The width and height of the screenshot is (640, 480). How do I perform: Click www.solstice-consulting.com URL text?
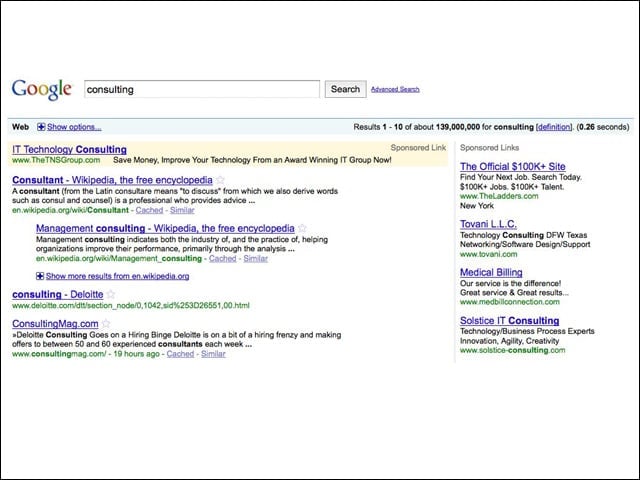coord(513,350)
